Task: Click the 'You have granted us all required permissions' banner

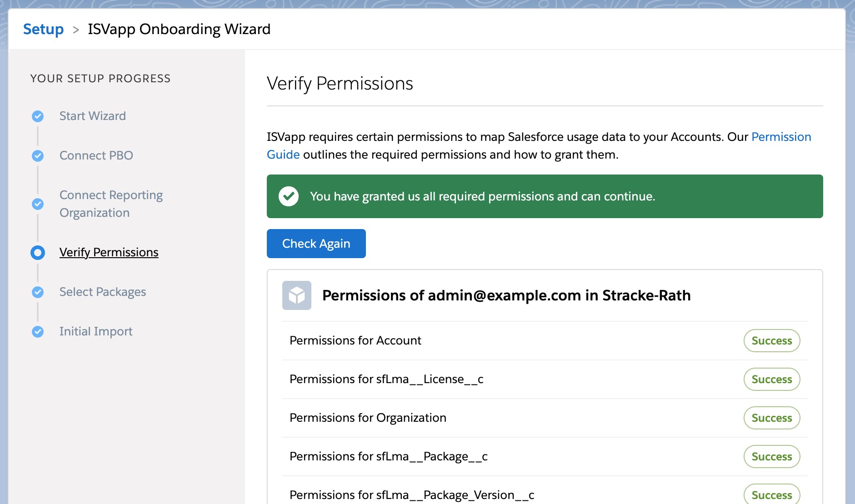Action: (x=545, y=196)
